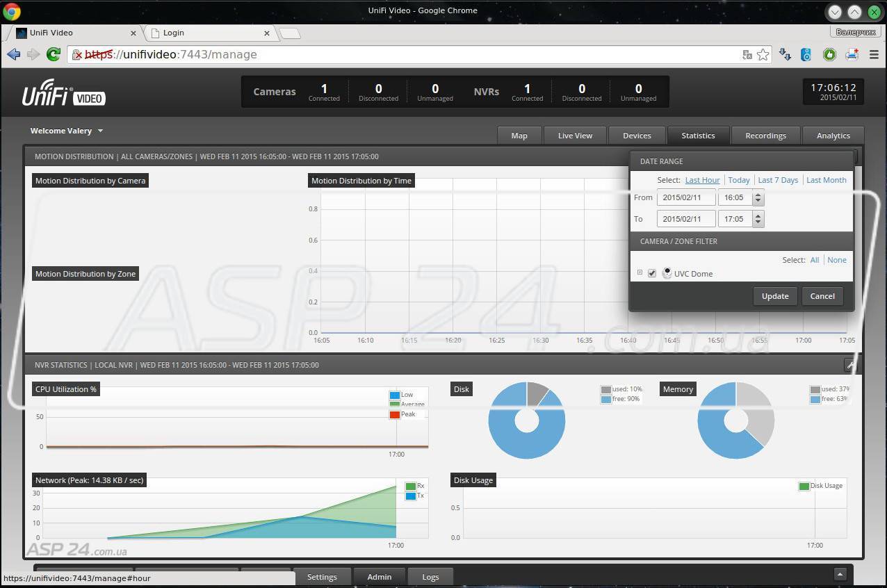Click the UniFi Video logo
This screenshot has width=887, height=588.
63,92
